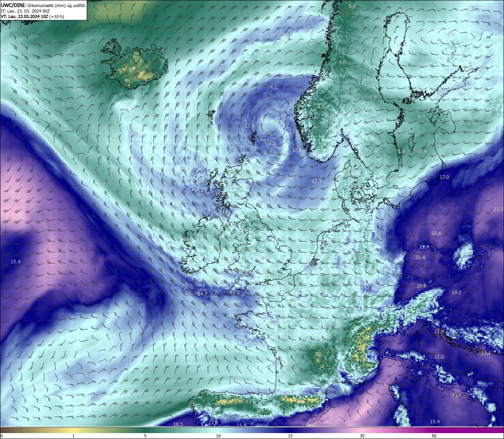This screenshot has height=439, width=504.
Task: Click the '14.7' value south of Ireland
Action: (x=202, y=294)
